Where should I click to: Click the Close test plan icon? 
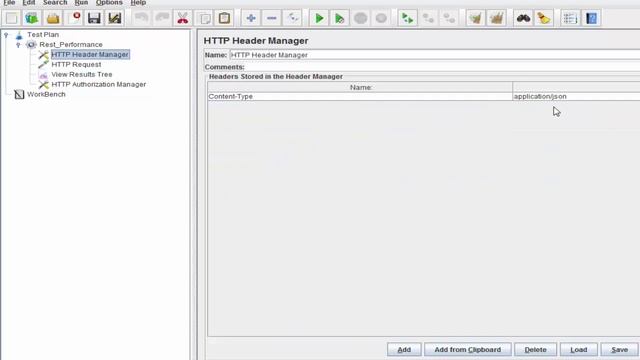tap(74, 18)
